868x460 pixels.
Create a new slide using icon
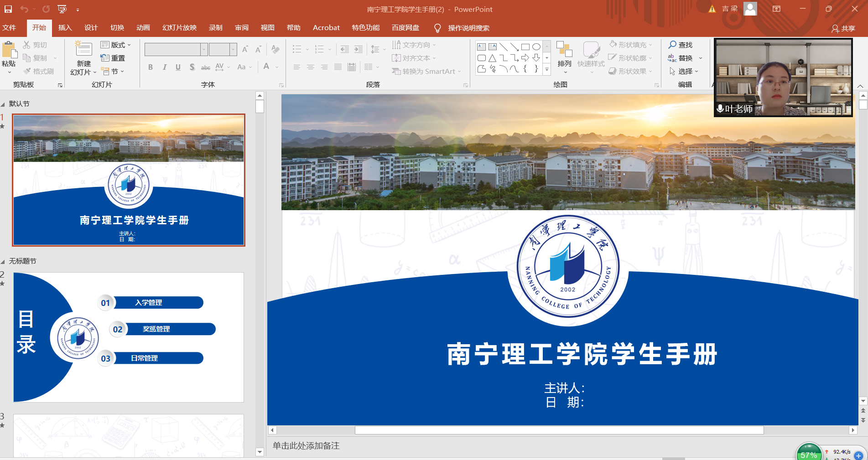(x=83, y=49)
